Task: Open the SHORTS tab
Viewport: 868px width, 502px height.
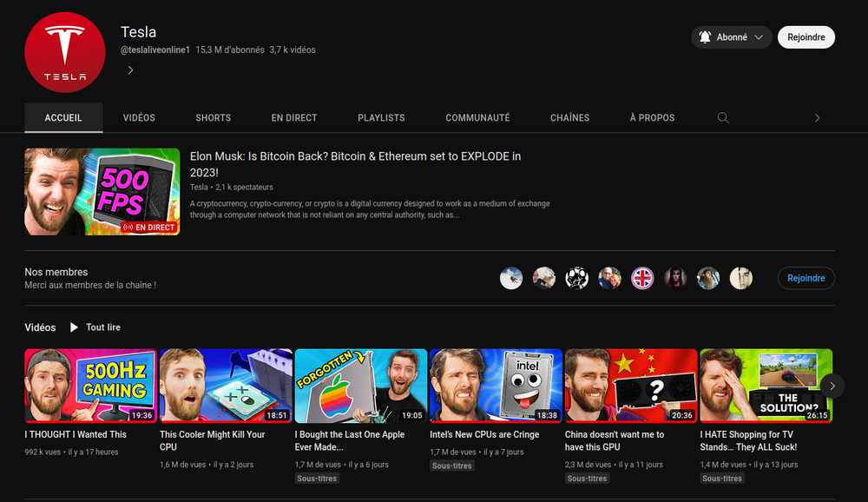Action: pos(214,117)
